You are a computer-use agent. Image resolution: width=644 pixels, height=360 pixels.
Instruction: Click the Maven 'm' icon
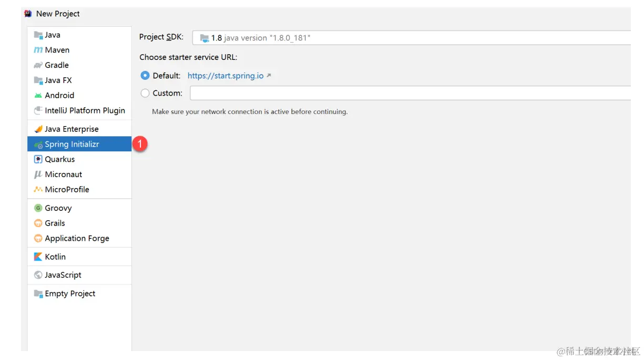(38, 50)
